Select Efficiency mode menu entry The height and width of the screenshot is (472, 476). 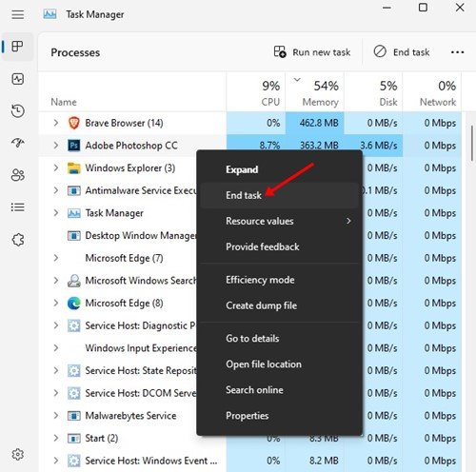[x=279, y=280]
